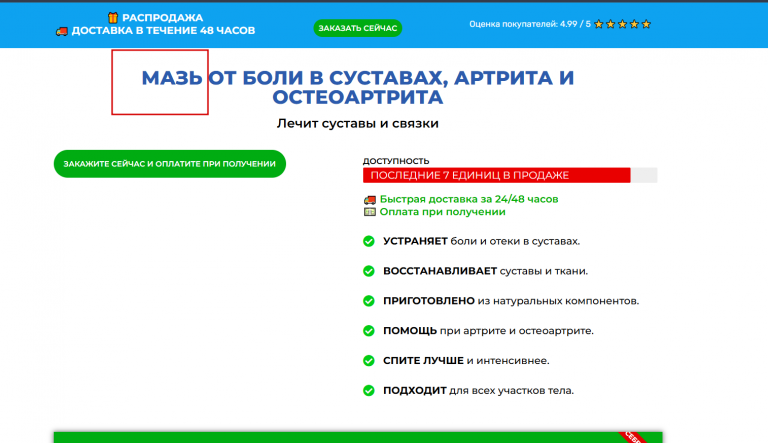Click the text СПИТЕ ЛУЧШЕ и интенсивнее
The image size is (768, 443).
pyautogui.click(x=466, y=361)
